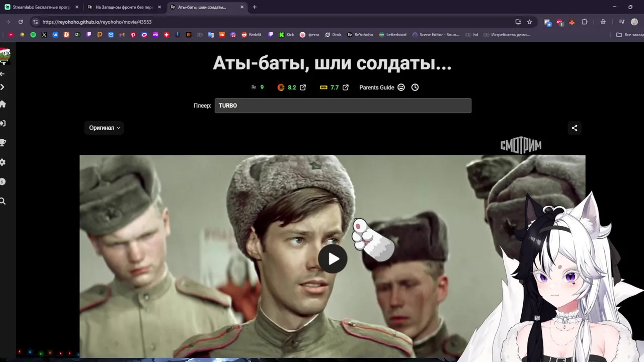
Task: Open the info icon in left sidebar
Action: tap(3, 182)
